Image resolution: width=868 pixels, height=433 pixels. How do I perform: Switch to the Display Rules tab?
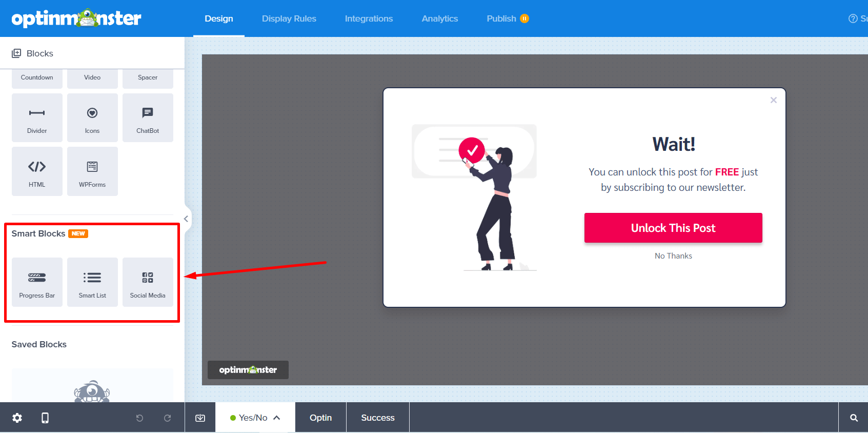289,18
